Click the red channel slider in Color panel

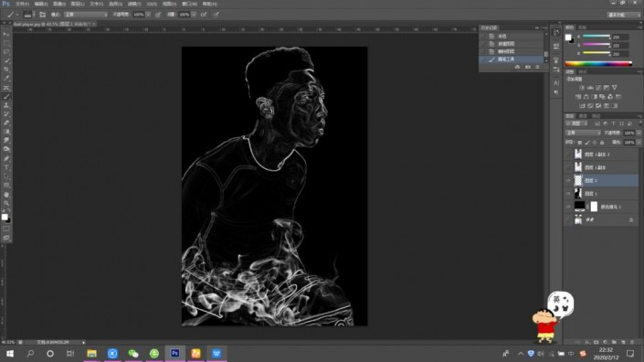(596, 37)
